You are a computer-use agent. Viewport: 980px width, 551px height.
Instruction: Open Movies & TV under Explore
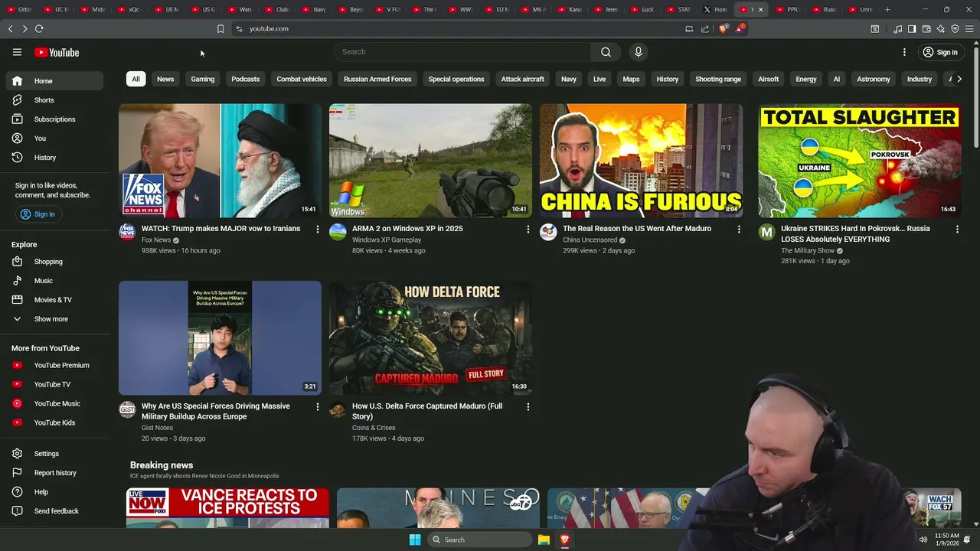point(54,300)
